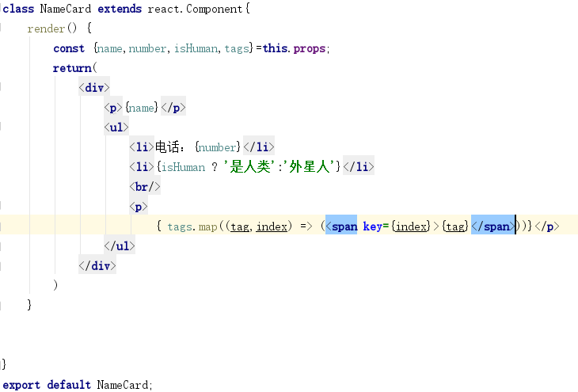Click 'tags.map' in the highlighted line
Image resolution: width=578 pixels, height=392 pixels.
[x=192, y=226]
